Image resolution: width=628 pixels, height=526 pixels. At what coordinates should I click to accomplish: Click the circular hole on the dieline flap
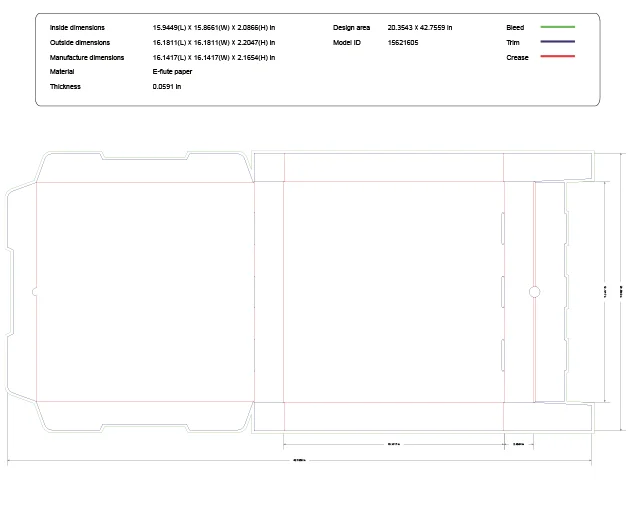point(534,292)
